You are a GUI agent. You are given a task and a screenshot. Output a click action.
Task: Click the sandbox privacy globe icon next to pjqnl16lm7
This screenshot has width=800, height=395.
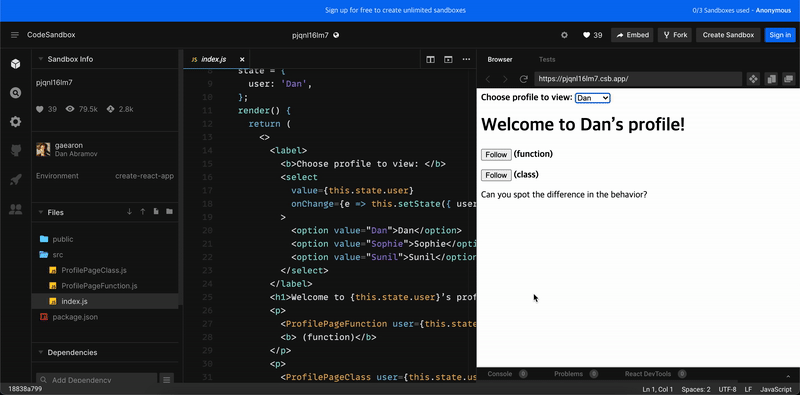coord(336,35)
